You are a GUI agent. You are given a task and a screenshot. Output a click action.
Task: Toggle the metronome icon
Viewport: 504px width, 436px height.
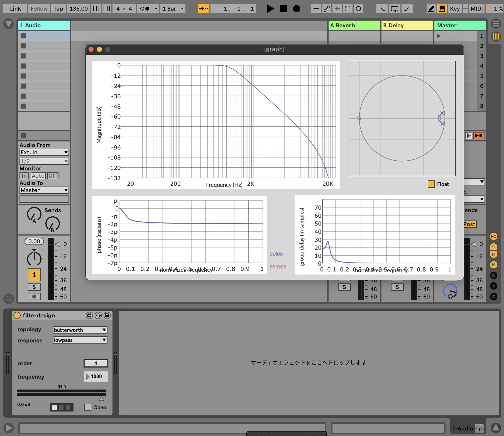(145, 9)
